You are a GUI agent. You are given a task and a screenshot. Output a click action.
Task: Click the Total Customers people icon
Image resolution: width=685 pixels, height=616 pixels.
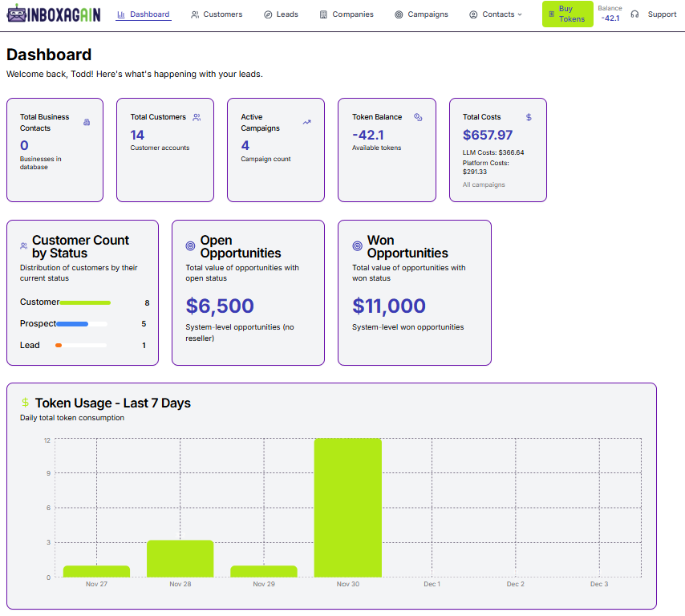pos(197,117)
